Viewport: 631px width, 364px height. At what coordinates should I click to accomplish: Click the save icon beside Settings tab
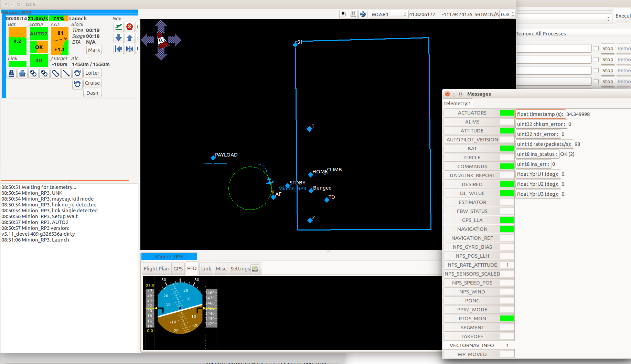click(x=255, y=269)
